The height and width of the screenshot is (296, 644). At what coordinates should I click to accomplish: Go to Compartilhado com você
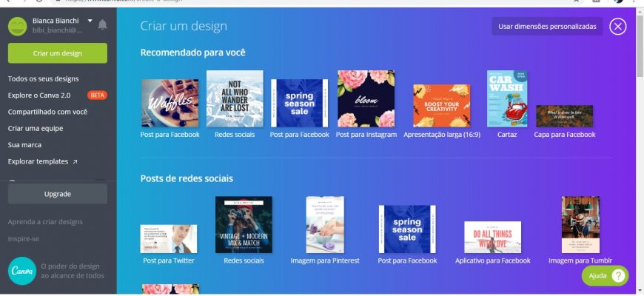tap(47, 112)
